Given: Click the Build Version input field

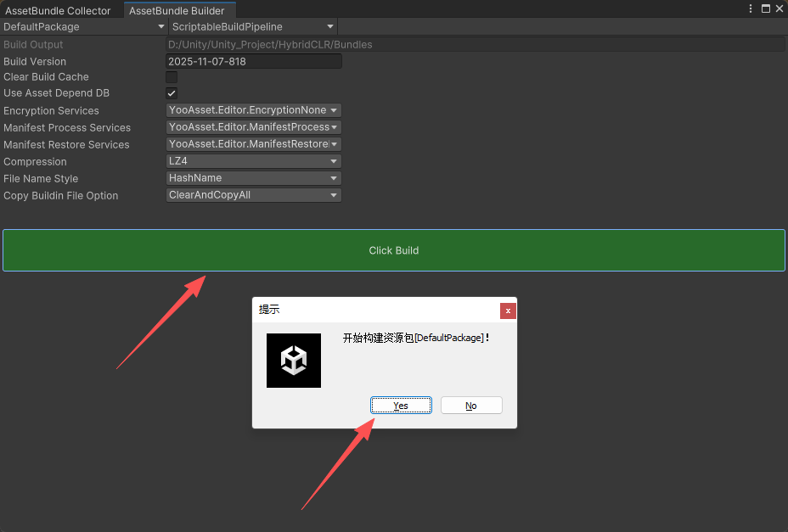Looking at the screenshot, I should 253,61.
